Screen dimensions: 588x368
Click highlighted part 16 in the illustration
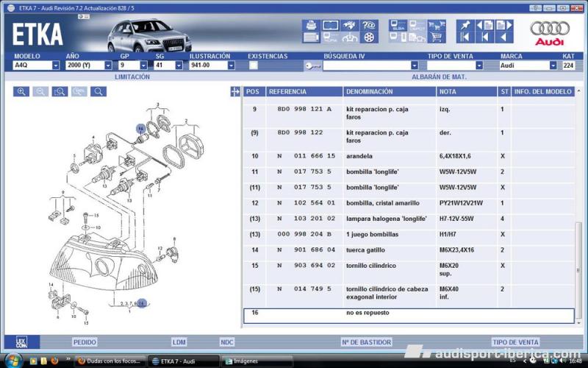(x=140, y=129)
